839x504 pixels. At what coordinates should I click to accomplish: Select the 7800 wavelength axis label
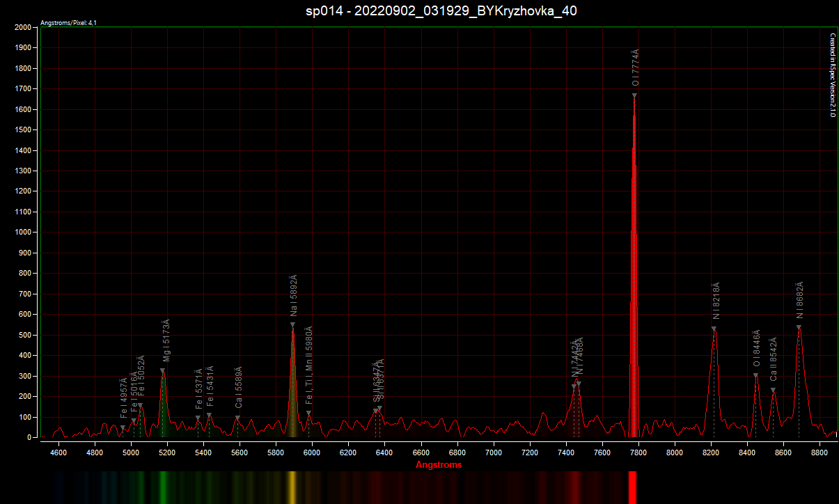tap(638, 452)
